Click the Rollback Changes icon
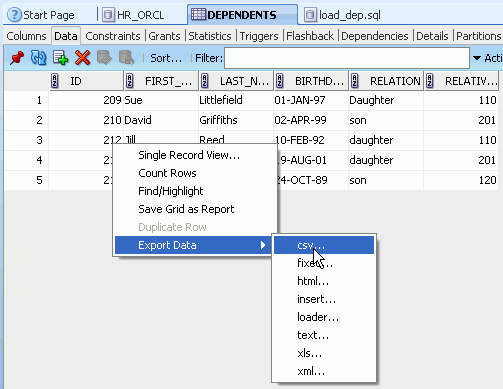This screenshot has width=503, height=389. pyautogui.click(x=126, y=58)
